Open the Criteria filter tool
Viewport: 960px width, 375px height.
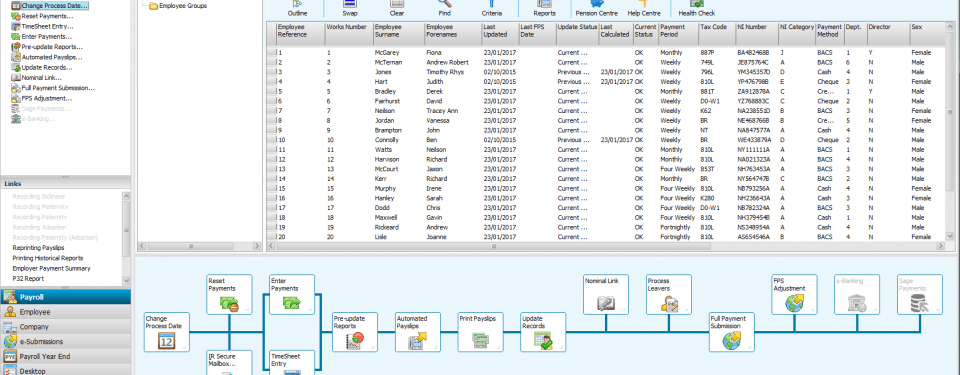coord(492,9)
